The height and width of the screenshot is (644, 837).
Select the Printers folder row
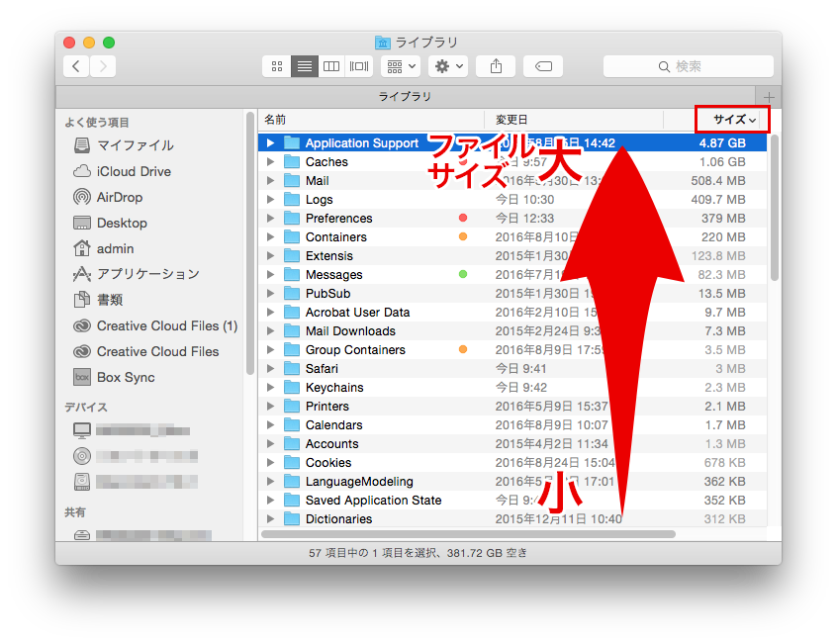(512, 406)
